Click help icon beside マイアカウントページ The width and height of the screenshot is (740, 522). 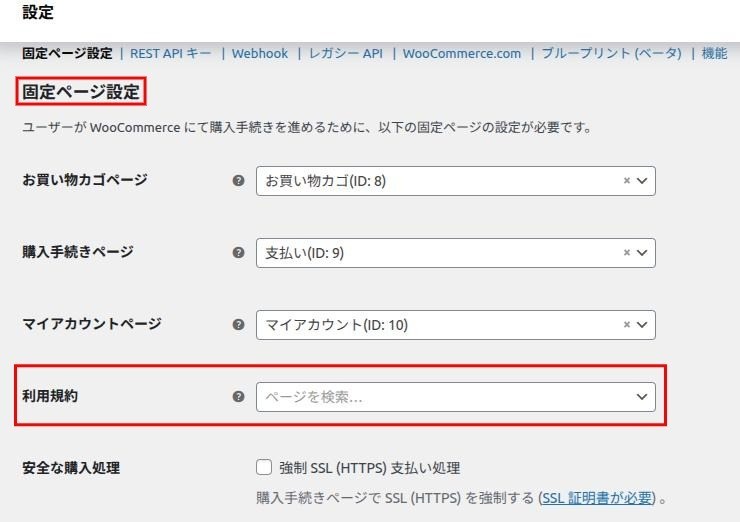(x=238, y=325)
